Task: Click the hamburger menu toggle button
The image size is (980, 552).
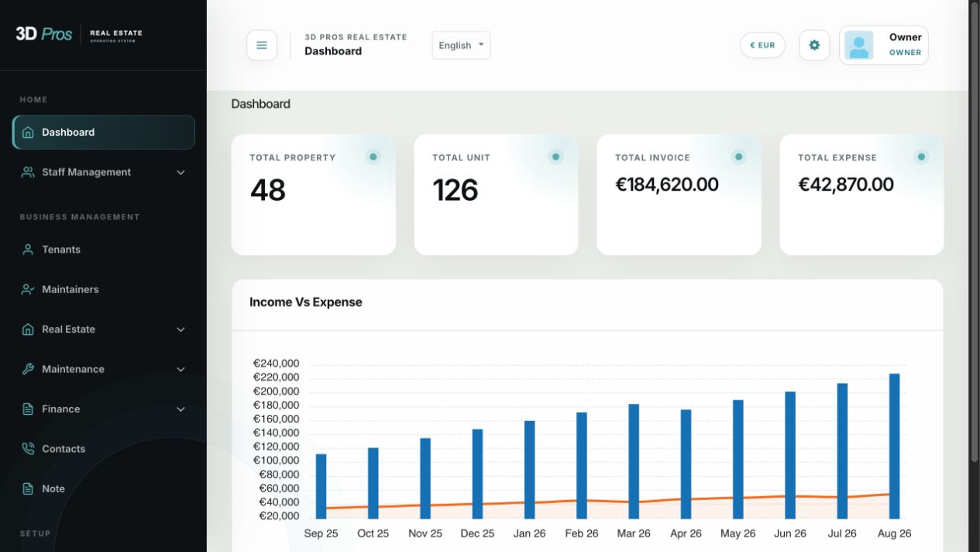Action: [x=261, y=45]
